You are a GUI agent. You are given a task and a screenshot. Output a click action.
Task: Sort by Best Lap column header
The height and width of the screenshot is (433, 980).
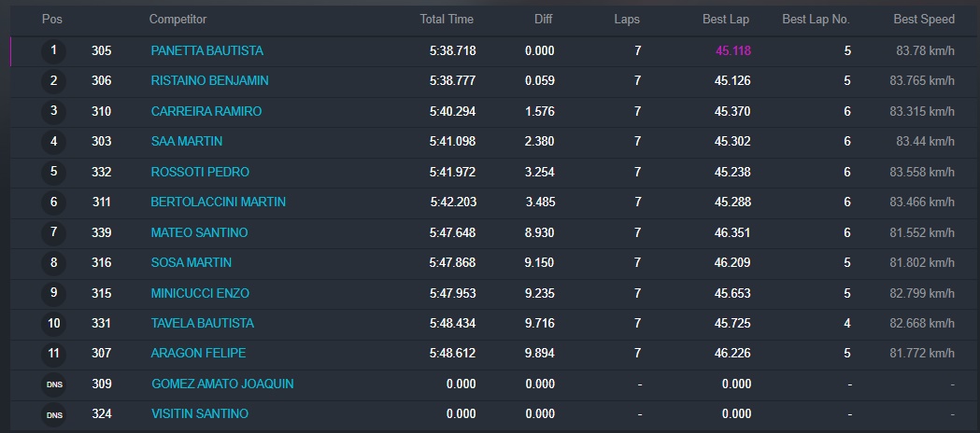click(x=726, y=20)
